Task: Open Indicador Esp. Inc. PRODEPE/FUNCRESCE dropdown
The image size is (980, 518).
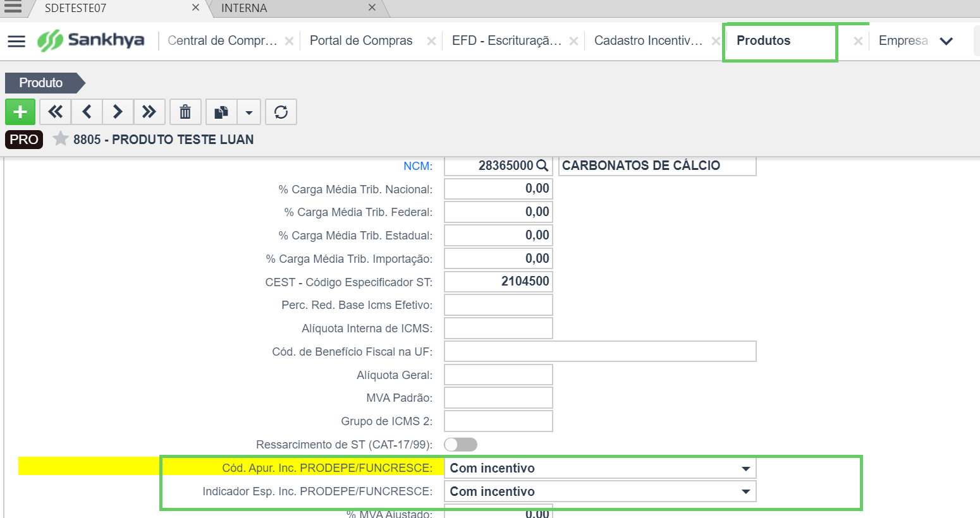Action: tap(600, 491)
